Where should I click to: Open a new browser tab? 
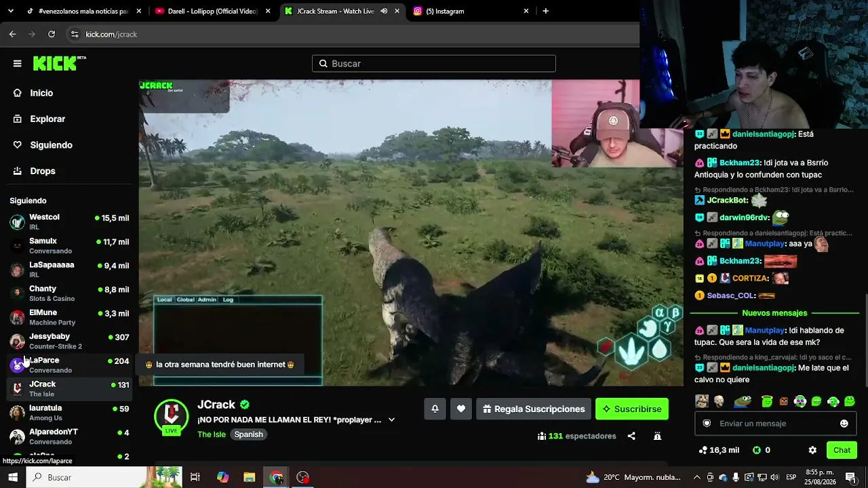click(x=545, y=11)
